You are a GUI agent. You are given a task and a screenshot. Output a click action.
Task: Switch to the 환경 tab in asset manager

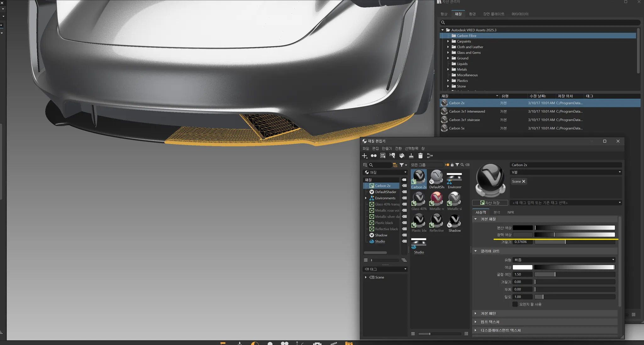click(472, 14)
